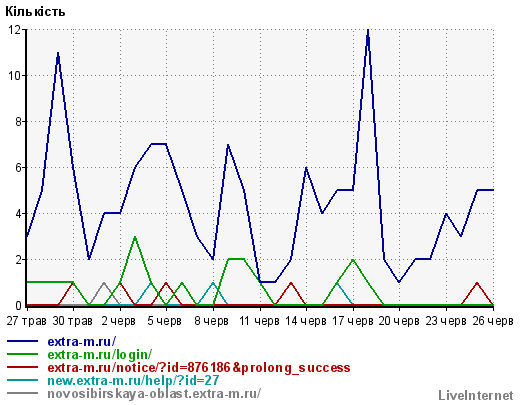Click the blue line color swatch in legend

pos(22,341)
